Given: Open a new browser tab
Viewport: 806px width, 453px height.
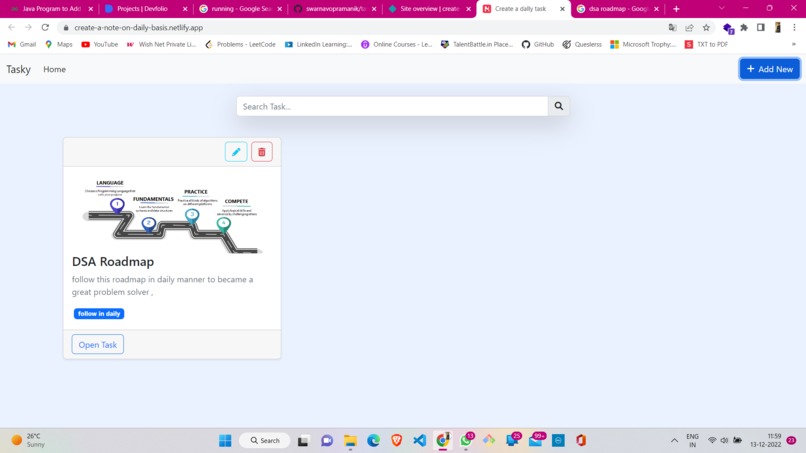Looking at the screenshot, I should [676, 9].
